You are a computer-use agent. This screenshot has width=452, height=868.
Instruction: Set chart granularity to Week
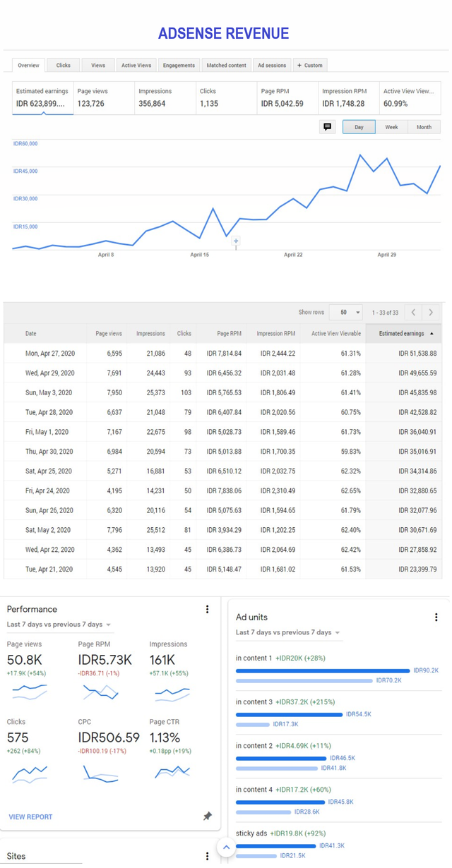(x=391, y=127)
